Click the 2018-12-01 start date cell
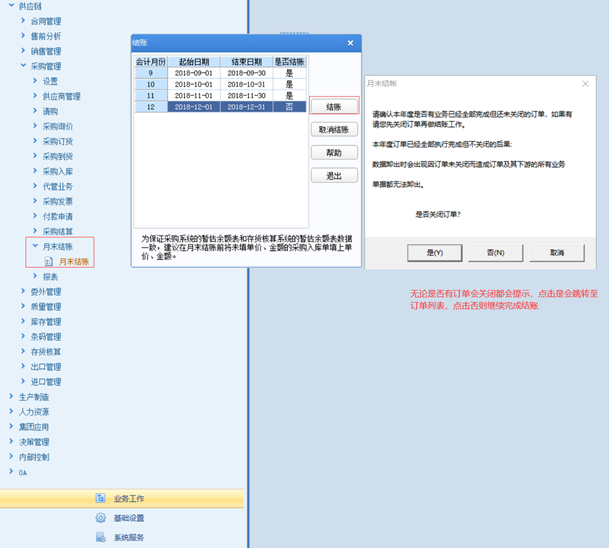Viewport: 609px width, 548px height. [x=194, y=107]
